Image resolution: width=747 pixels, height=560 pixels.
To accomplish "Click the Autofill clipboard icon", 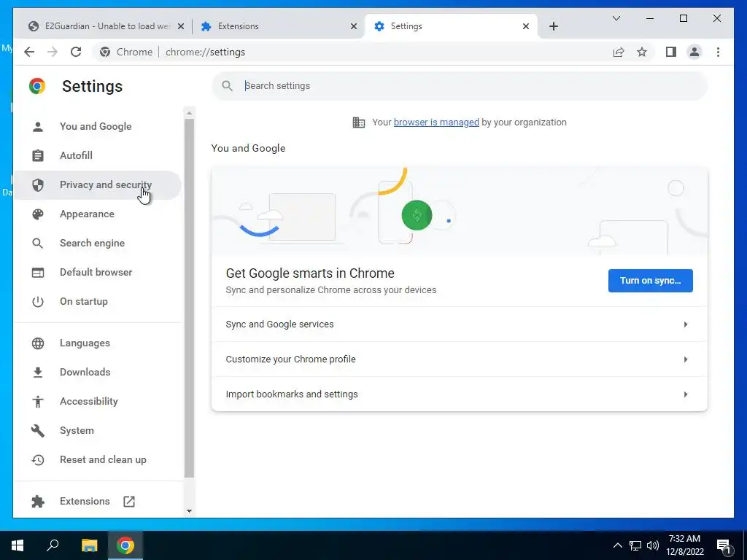I will (38, 156).
